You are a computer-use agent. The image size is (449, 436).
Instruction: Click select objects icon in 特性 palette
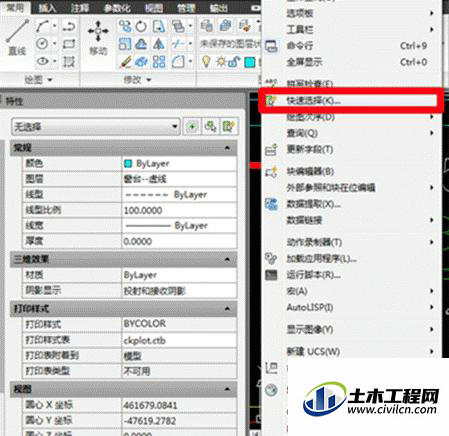click(210, 126)
